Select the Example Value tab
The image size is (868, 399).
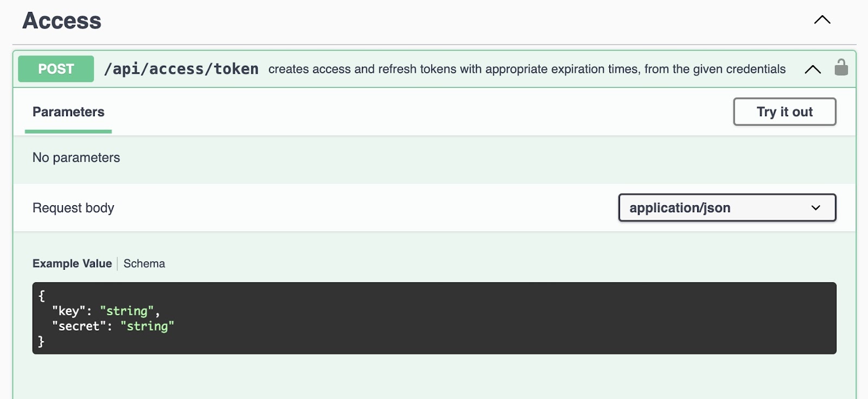(72, 264)
